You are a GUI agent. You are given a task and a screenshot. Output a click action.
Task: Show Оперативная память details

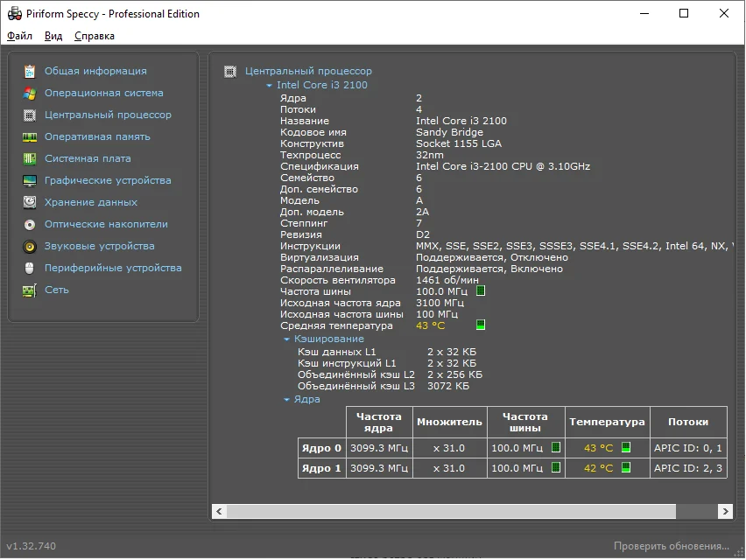[x=97, y=136]
